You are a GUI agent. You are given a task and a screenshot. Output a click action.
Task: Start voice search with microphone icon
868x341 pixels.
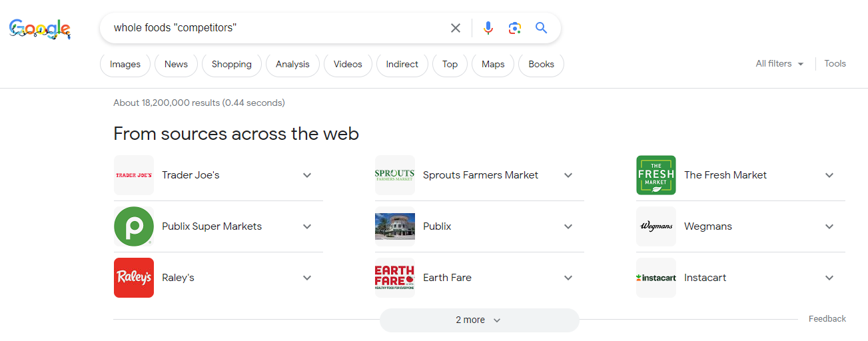(x=488, y=28)
